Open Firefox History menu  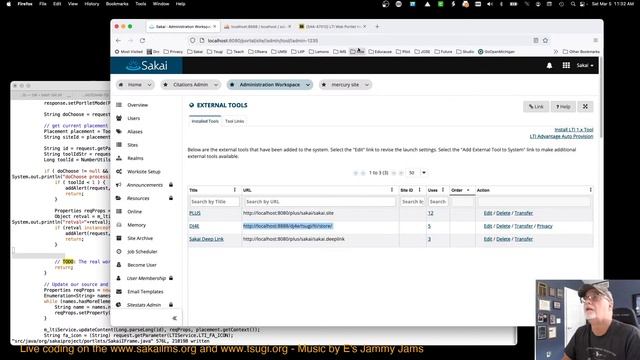[91, 4]
